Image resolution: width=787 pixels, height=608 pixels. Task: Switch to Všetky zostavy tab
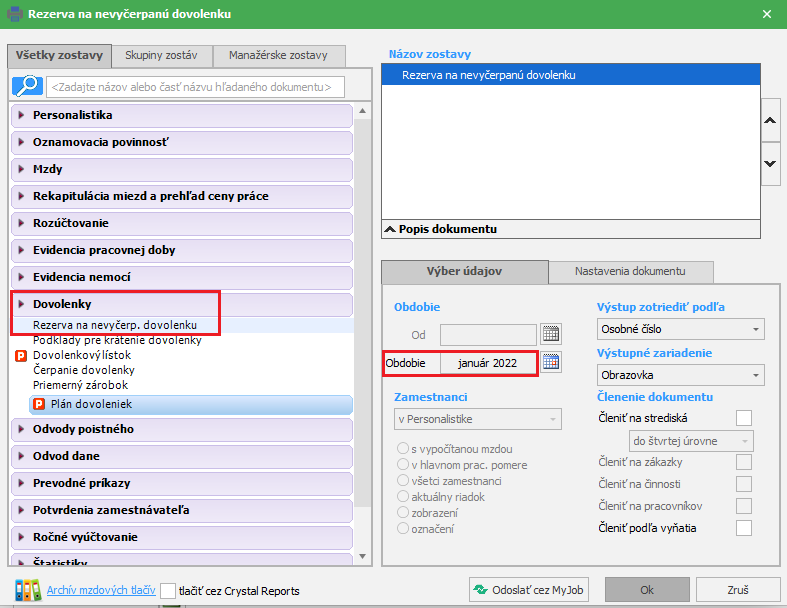[x=59, y=56]
